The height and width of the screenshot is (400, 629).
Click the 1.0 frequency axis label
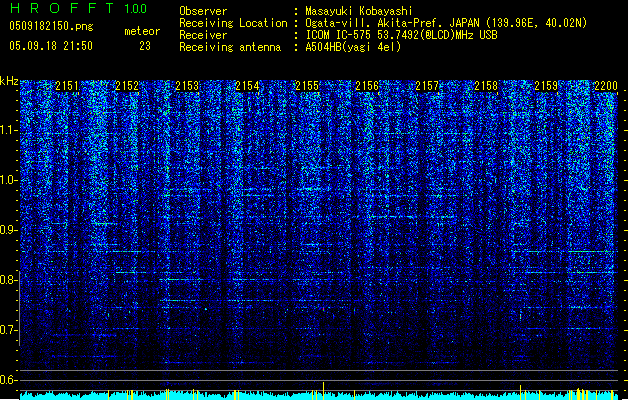click(8, 180)
